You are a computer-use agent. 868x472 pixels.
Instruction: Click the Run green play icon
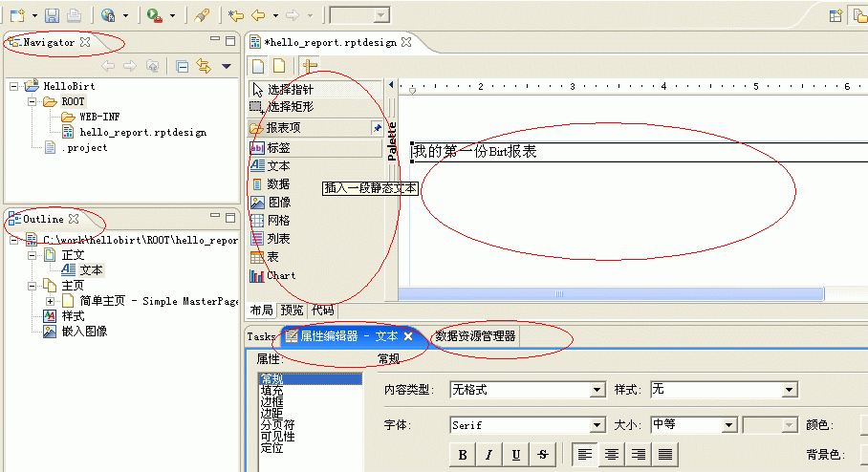click(x=155, y=15)
